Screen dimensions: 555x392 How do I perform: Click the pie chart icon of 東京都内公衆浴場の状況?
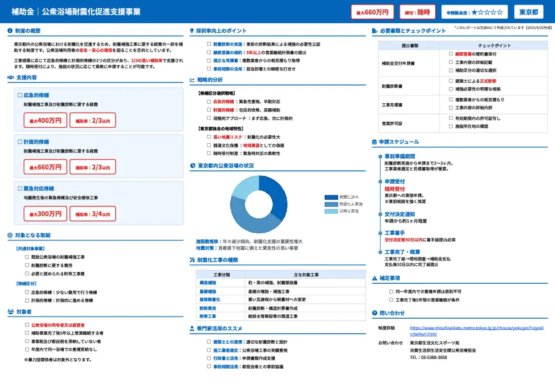pyautogui.click(x=193, y=165)
